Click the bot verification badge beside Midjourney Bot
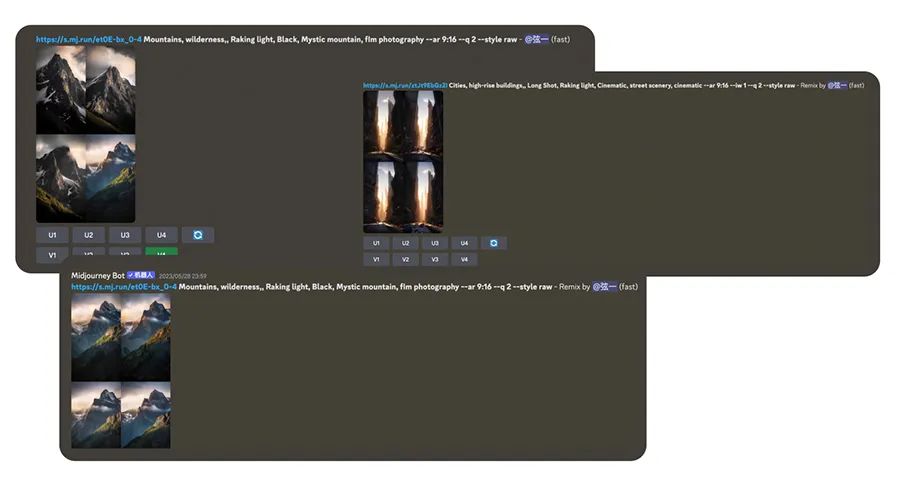 [140, 275]
